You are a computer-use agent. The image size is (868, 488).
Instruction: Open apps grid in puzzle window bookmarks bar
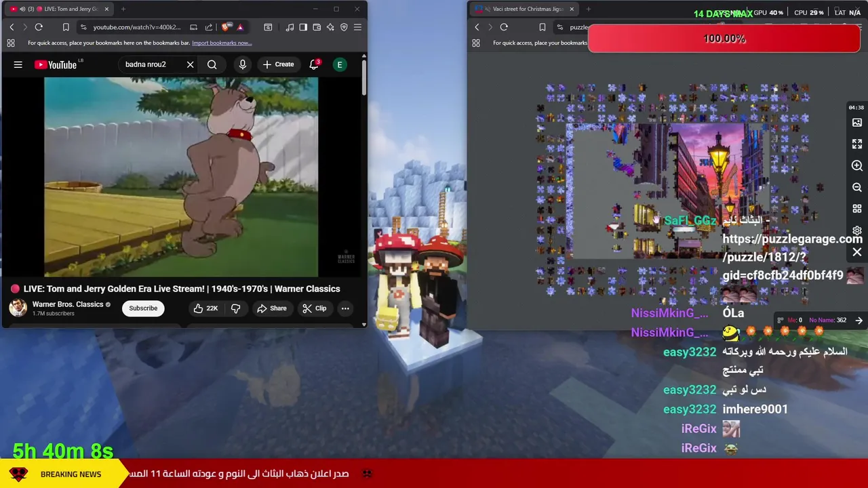point(476,43)
